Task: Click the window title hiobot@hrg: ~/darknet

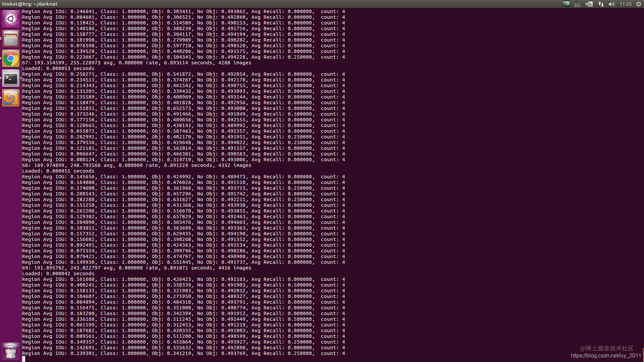Action: point(30,4)
